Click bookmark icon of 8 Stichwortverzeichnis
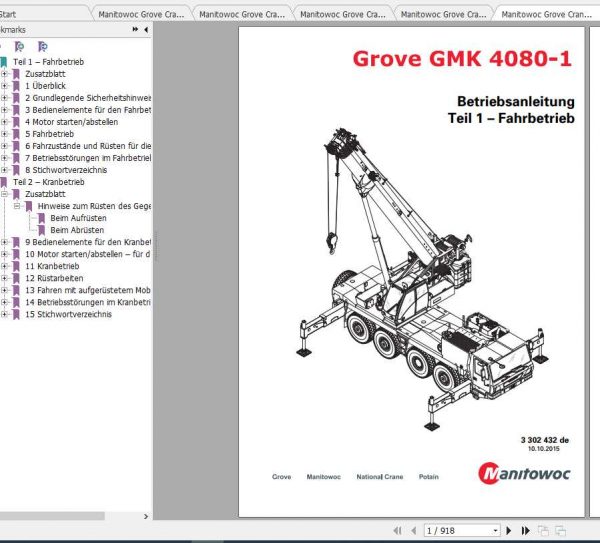Viewport: 600px width, 543px height. pos(16,170)
